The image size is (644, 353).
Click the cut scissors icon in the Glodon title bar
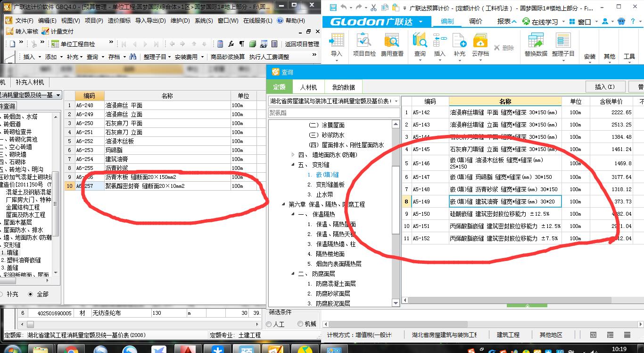point(373,8)
